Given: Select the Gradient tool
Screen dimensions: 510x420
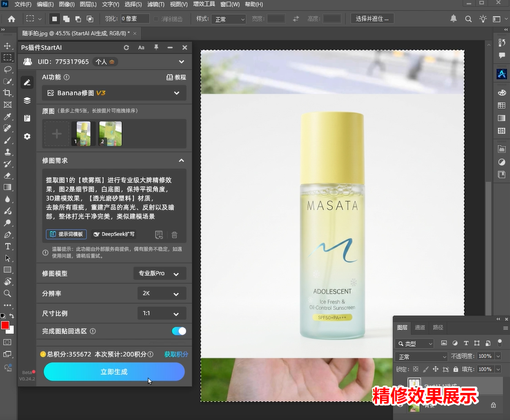Looking at the screenshot, I should 7,188.
